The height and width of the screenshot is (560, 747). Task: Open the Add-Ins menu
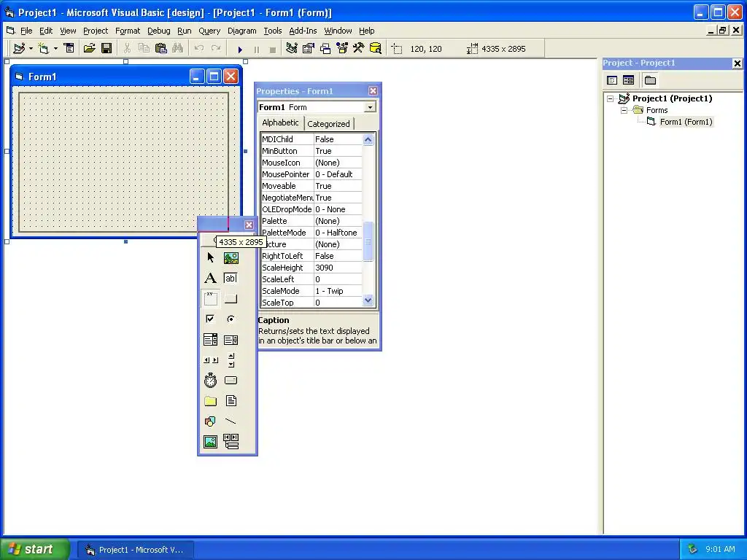click(303, 31)
